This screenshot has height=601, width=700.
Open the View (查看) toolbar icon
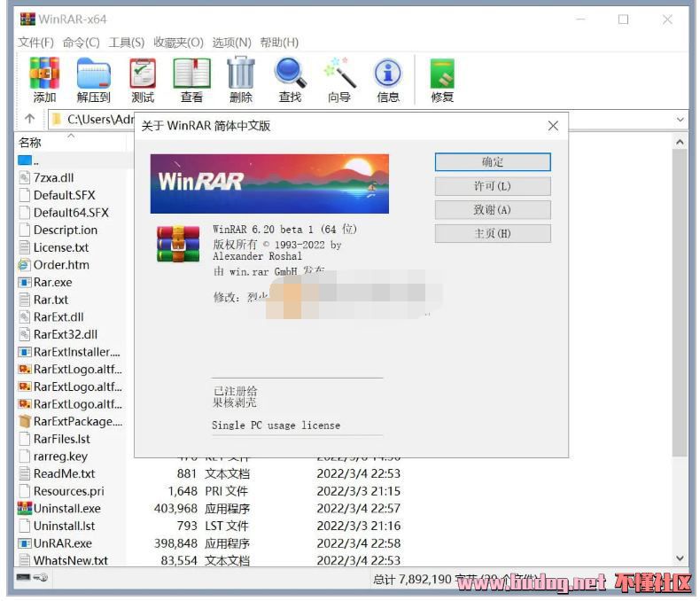[191, 81]
